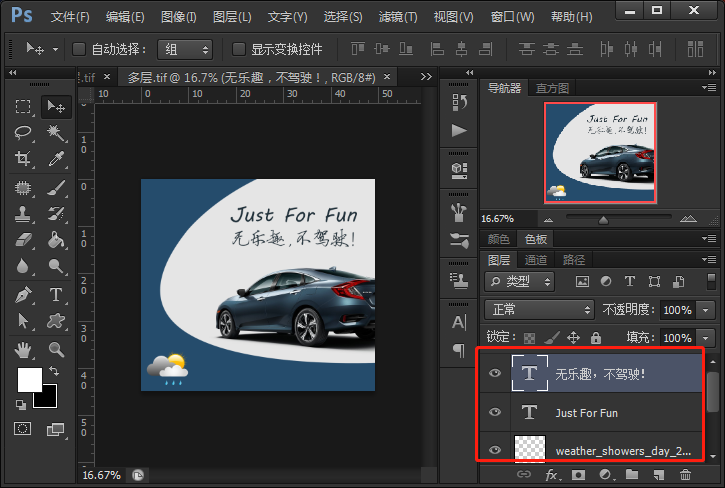The image size is (725, 488).
Task: Switch to the 通道 tab
Action: 536,260
